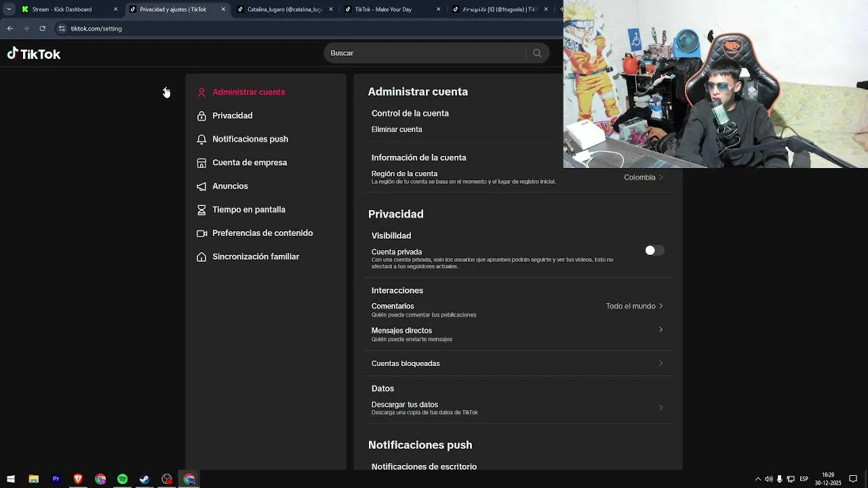The image size is (868, 488).
Task: Open File Explorer from the taskbar
Action: pyautogui.click(x=33, y=479)
